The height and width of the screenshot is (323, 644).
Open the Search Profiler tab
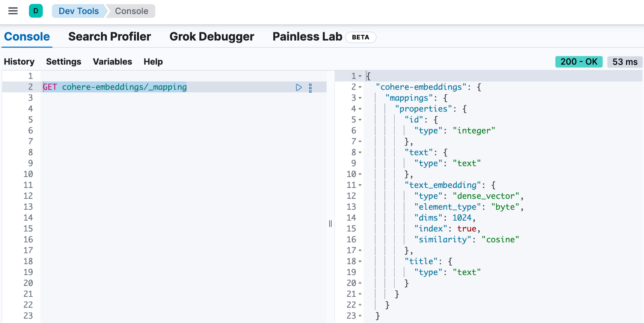(110, 37)
